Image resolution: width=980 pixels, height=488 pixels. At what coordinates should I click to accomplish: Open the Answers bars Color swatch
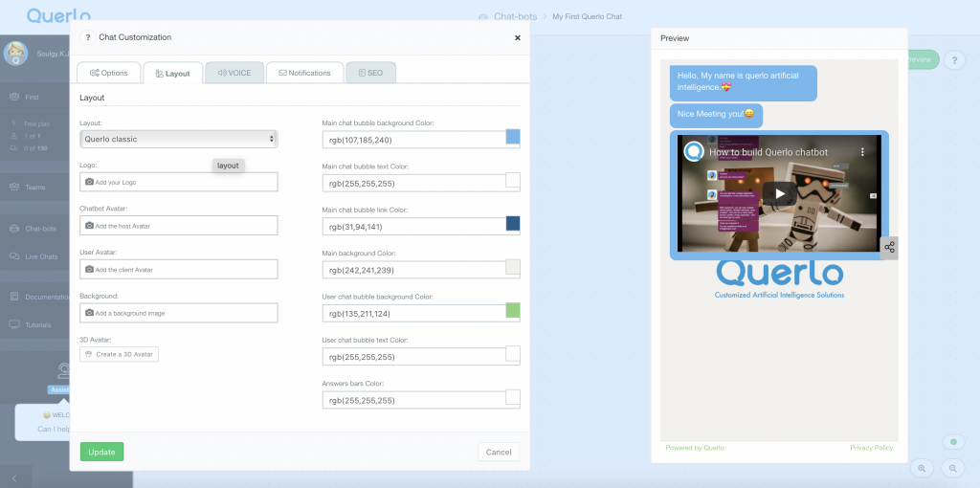click(x=513, y=397)
